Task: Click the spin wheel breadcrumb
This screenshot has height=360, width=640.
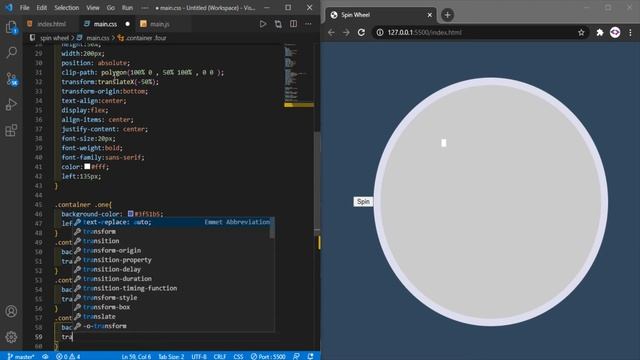Action: click(x=54, y=38)
